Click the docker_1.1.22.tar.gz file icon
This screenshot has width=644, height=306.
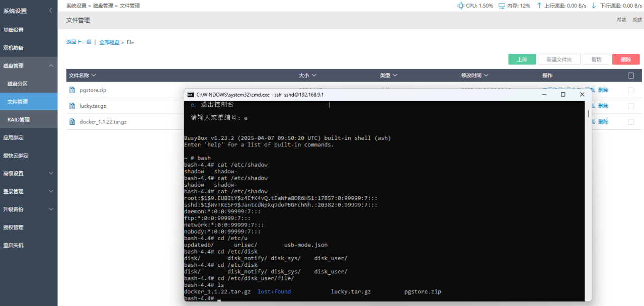pos(72,122)
